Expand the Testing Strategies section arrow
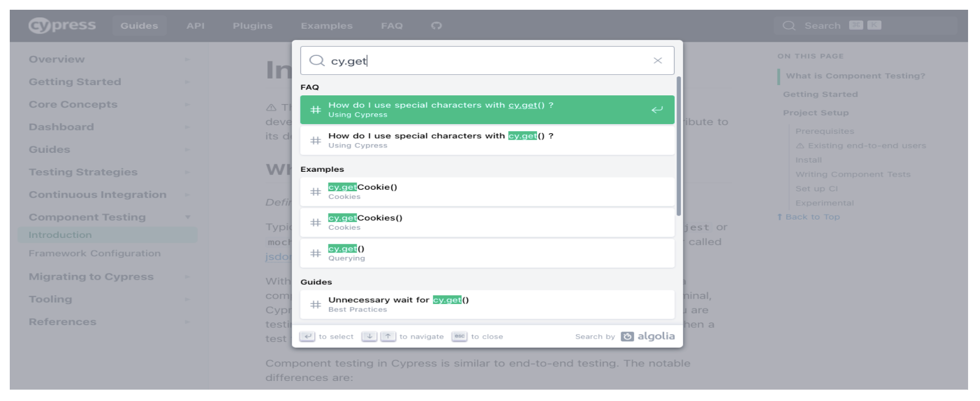980x401 pixels. click(x=188, y=172)
